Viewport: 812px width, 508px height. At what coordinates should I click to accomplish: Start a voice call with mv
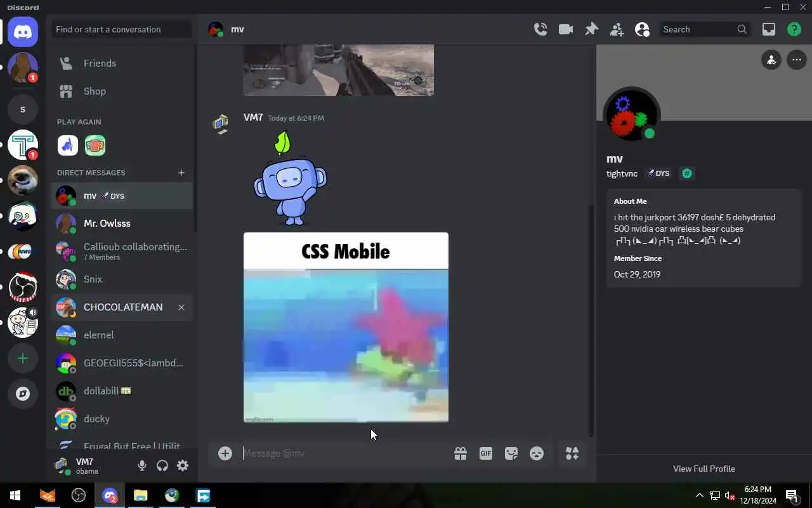540,29
